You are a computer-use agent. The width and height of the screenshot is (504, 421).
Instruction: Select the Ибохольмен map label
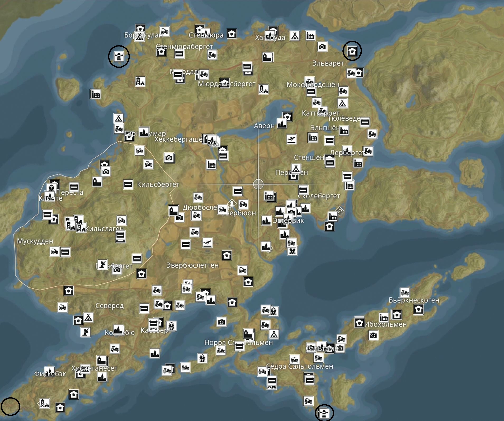click(x=386, y=324)
